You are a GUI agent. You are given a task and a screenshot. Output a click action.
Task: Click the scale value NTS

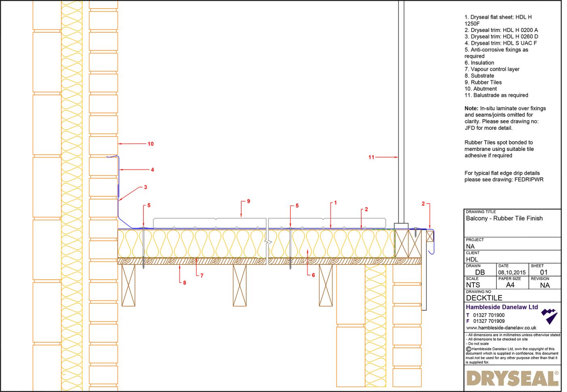click(473, 285)
